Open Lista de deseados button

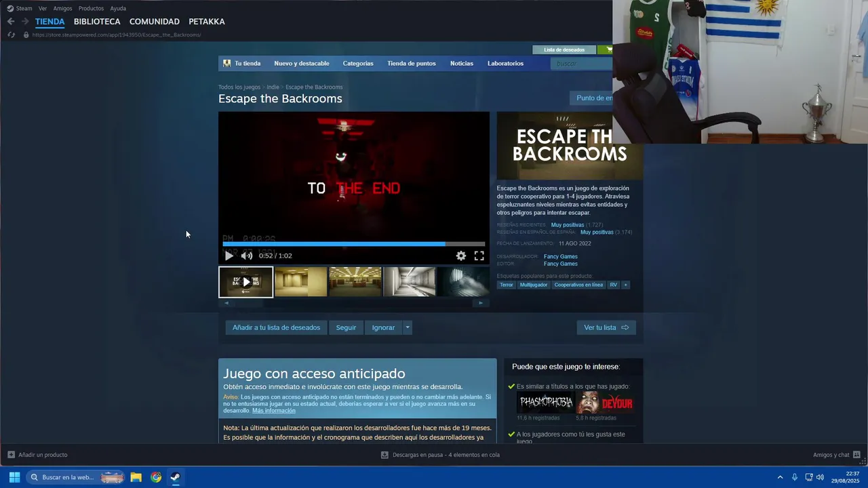tap(564, 49)
